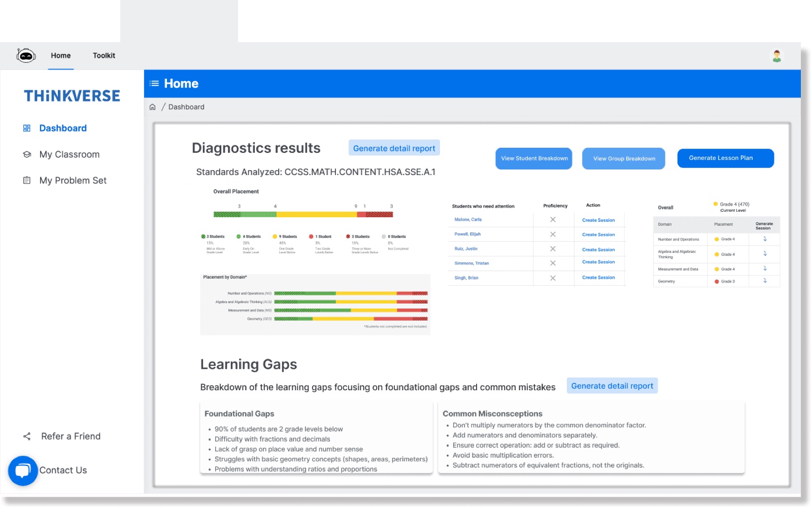Viewport: 812px width, 508px height.
Task: Switch to the Toolkit tab
Action: click(104, 56)
